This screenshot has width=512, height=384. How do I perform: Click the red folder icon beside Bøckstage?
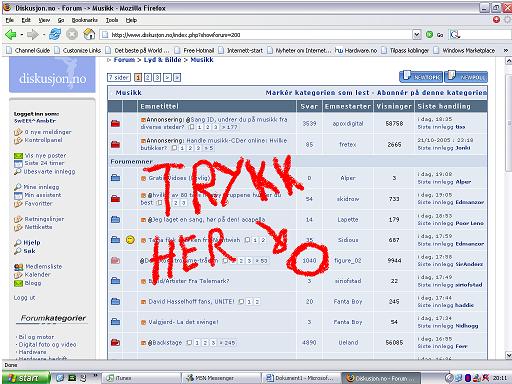(x=115, y=342)
